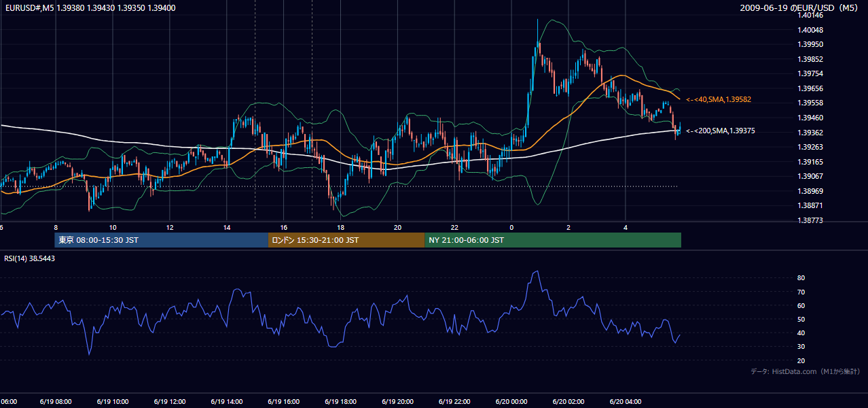This screenshot has height=408, width=868.
Task: Click hour label 18 below the price chart
Action: (x=341, y=227)
